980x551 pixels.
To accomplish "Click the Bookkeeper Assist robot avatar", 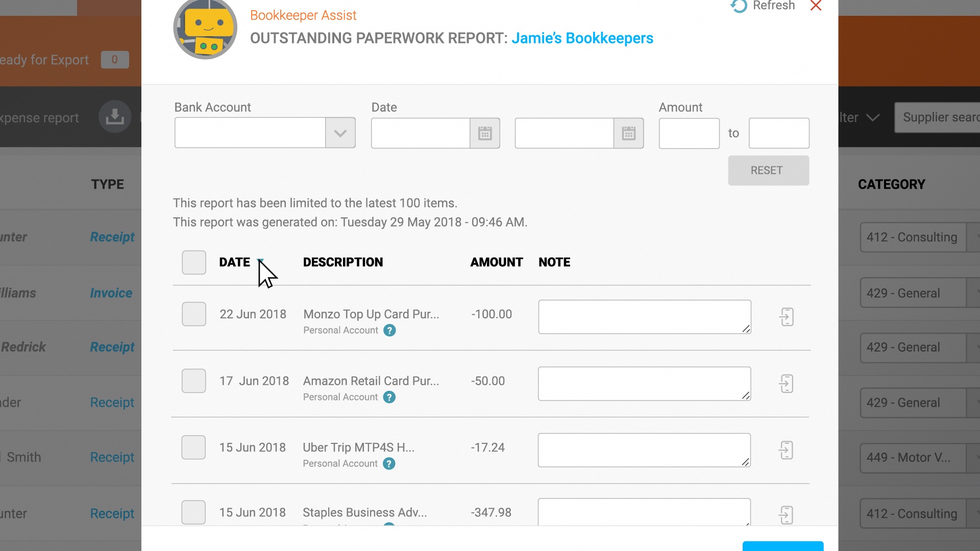I will pos(205,29).
